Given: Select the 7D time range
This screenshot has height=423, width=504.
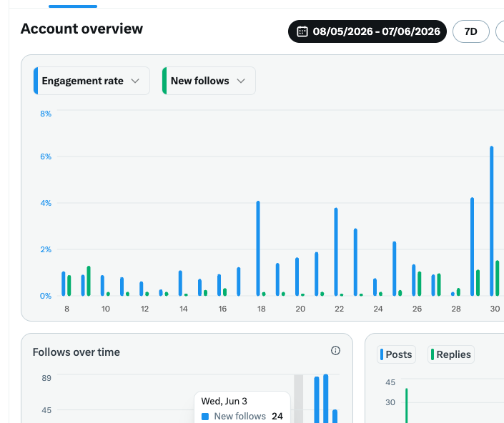Looking at the screenshot, I should pos(471,31).
